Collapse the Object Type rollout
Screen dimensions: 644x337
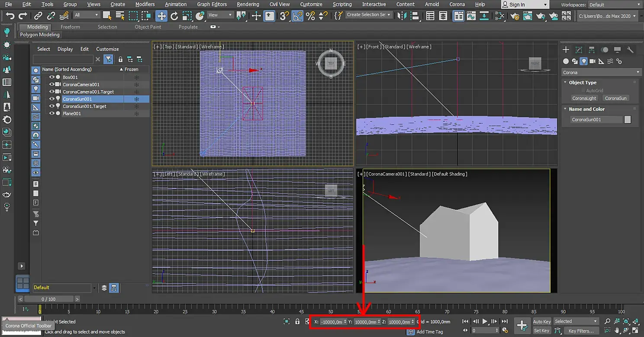tap(582, 82)
